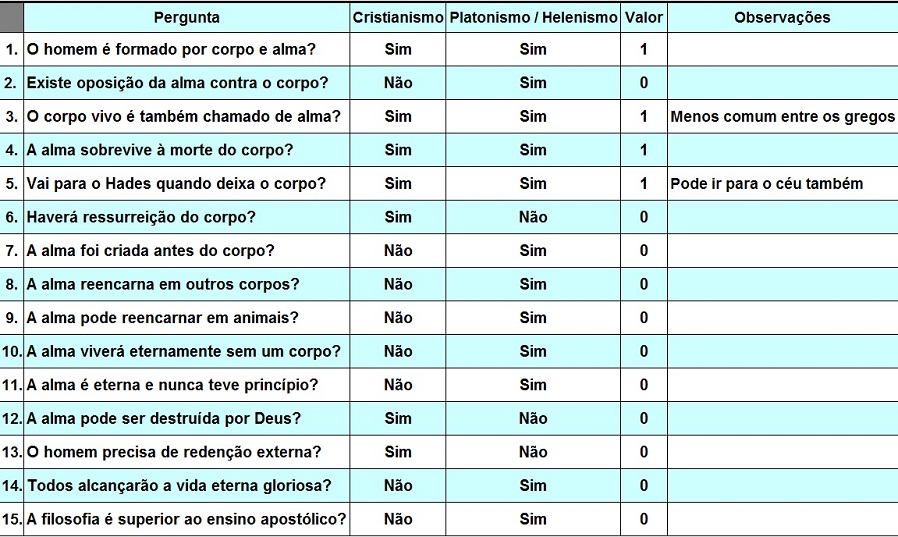Click empty Observações cell in row 9

pyautogui.click(x=782, y=318)
